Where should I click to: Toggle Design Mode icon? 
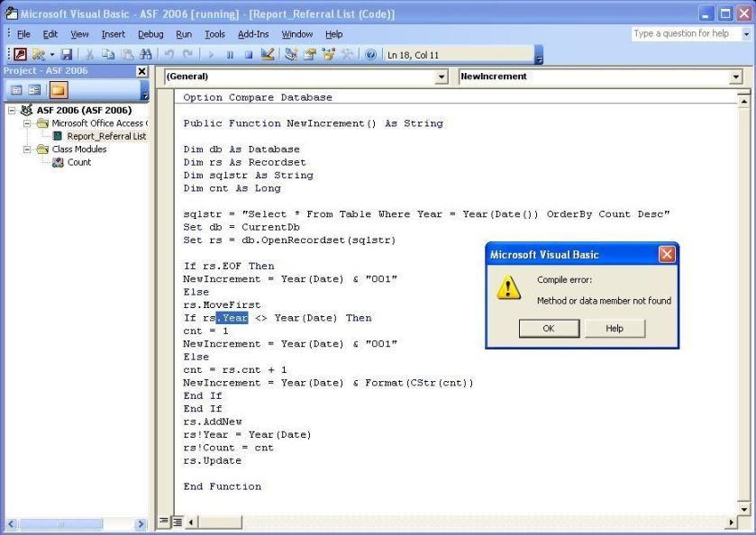coord(268,54)
